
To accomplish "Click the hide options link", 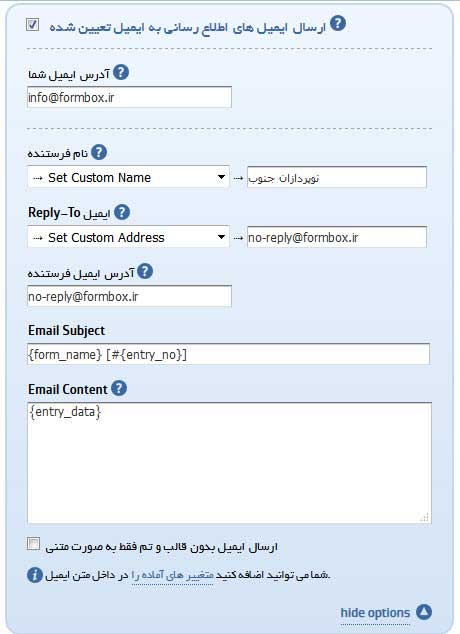I will pos(375,613).
